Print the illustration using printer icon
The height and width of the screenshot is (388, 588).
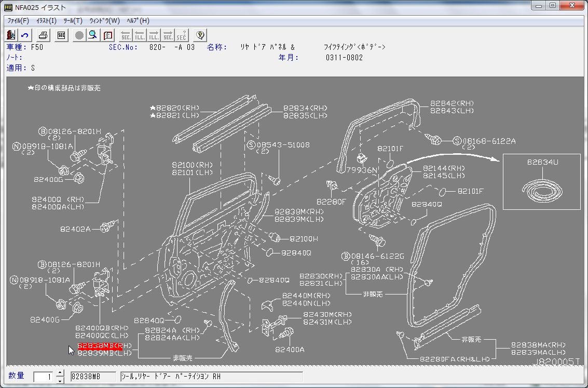click(43, 35)
